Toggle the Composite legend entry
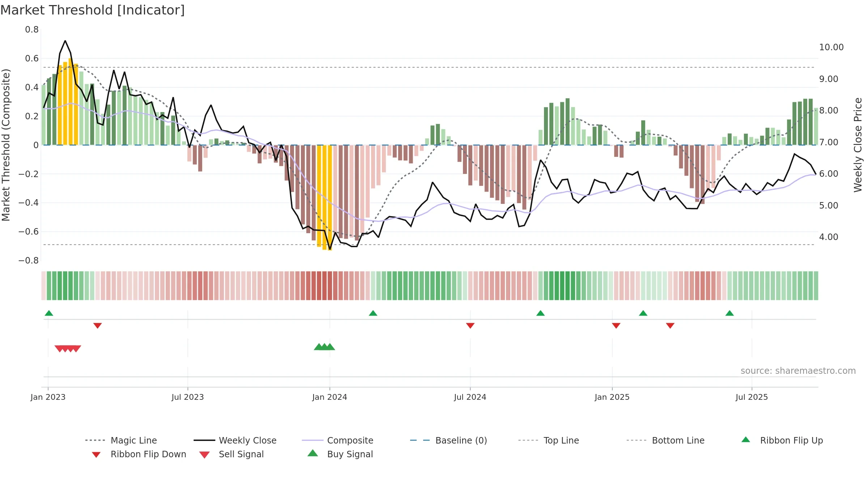This screenshot has width=868, height=488. click(x=337, y=440)
